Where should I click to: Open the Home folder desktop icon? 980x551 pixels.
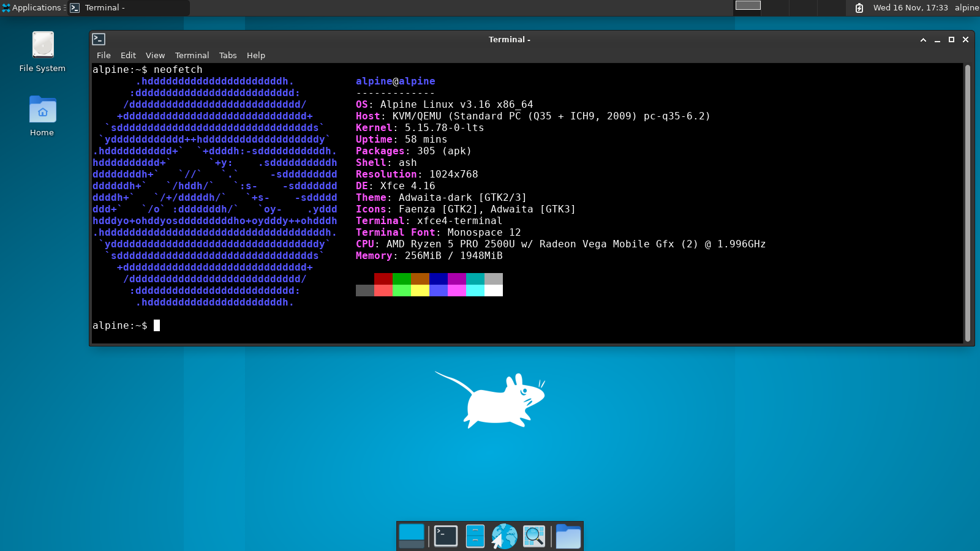pyautogui.click(x=42, y=116)
